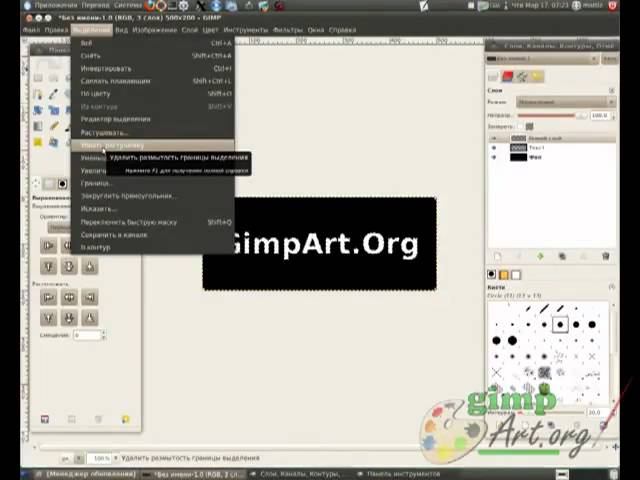Open Менеджер обновлений from taskbar
The height and width of the screenshot is (480, 640).
(x=87, y=474)
